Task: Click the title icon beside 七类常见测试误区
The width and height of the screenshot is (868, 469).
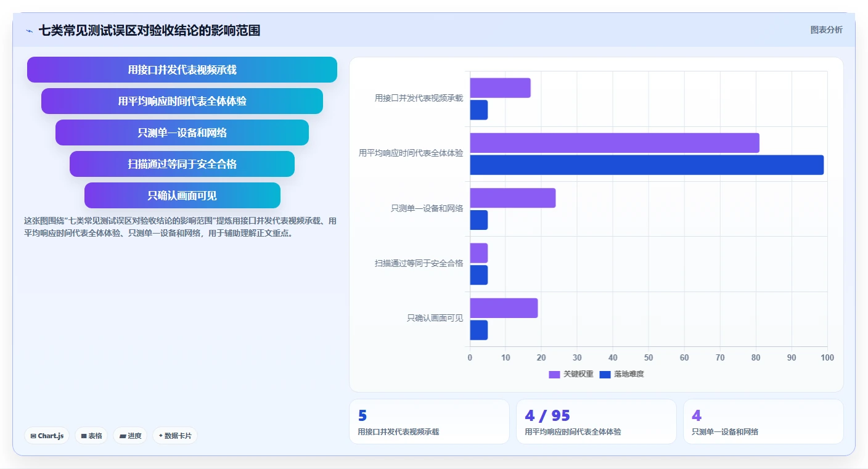Action: point(30,30)
